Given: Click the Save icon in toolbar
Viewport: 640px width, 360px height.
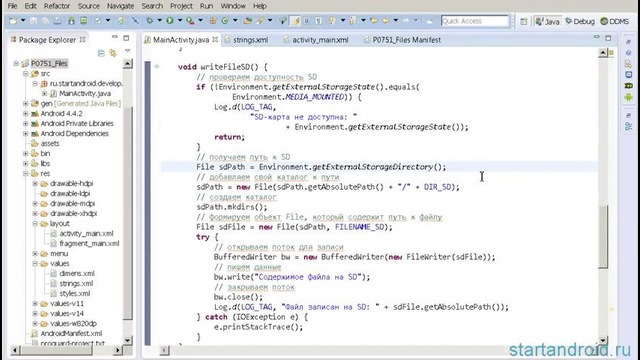Looking at the screenshot, I should tap(33, 21).
